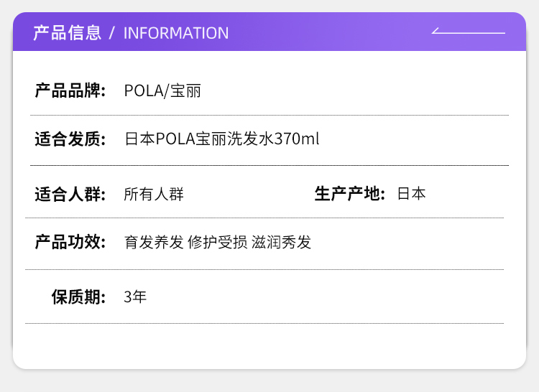Click the slash separator in the header
Image resolution: width=539 pixels, height=392 pixels.
click(112, 33)
